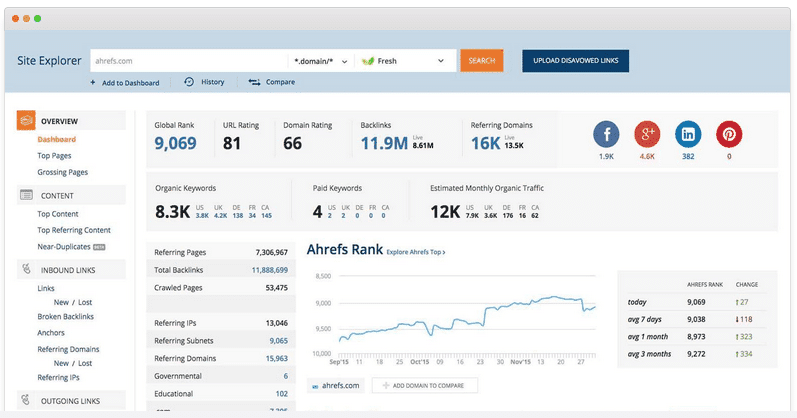Click the orange Search button
The width and height of the screenshot is (797, 418).
coord(481,61)
